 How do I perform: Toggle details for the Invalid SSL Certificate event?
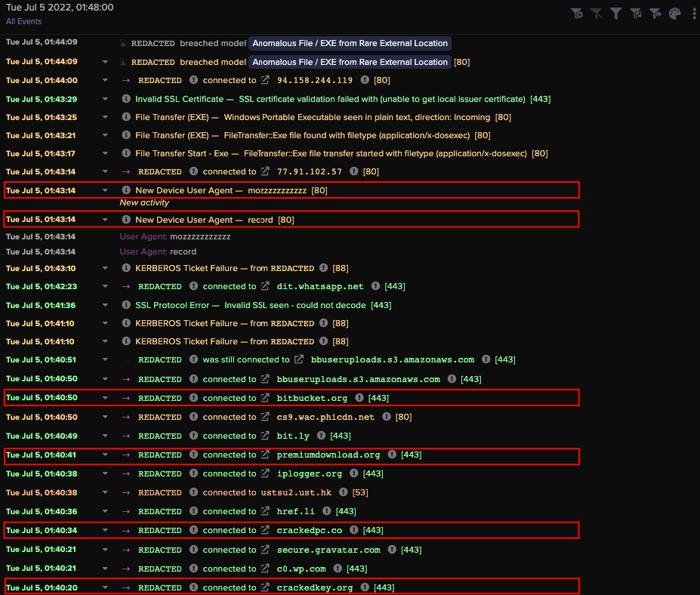click(x=105, y=98)
